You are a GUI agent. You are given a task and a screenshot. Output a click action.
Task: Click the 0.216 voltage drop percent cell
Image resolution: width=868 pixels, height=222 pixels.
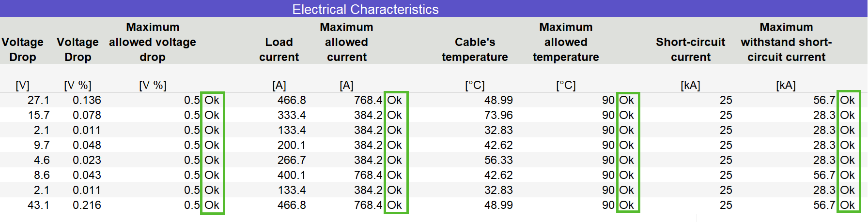coord(87,205)
